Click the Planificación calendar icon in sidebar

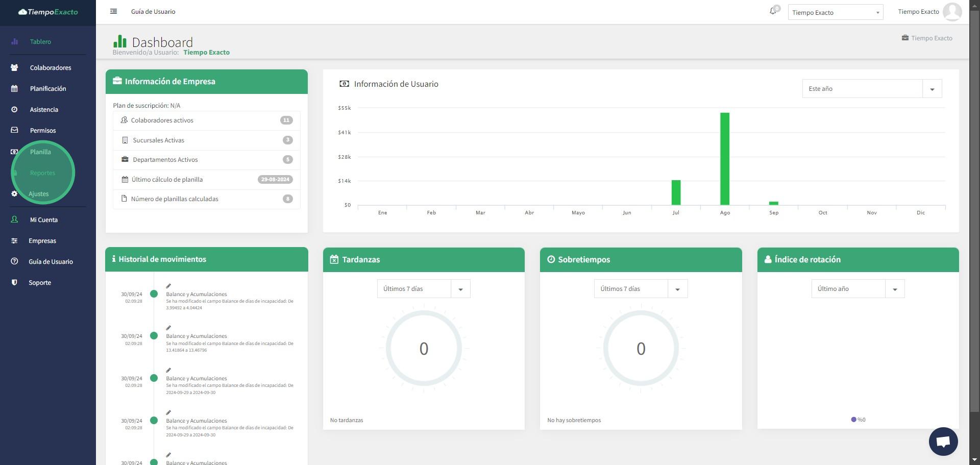click(14, 89)
